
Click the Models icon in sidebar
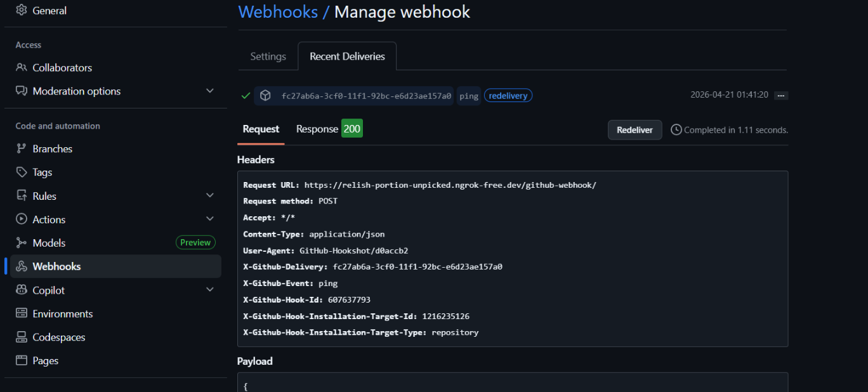pos(22,243)
